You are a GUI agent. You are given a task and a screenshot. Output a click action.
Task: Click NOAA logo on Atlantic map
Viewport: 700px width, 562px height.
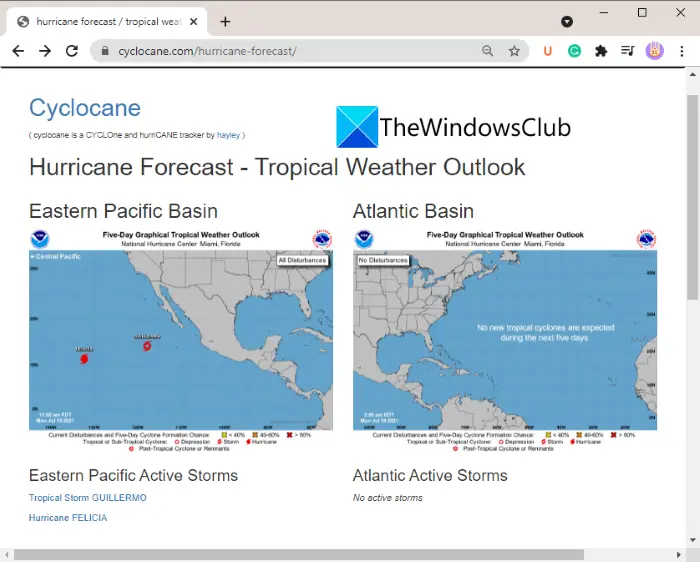tap(364, 239)
